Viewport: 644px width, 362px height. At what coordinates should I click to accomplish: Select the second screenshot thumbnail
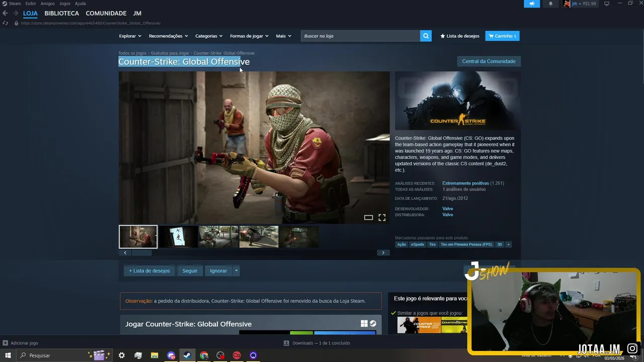click(178, 236)
